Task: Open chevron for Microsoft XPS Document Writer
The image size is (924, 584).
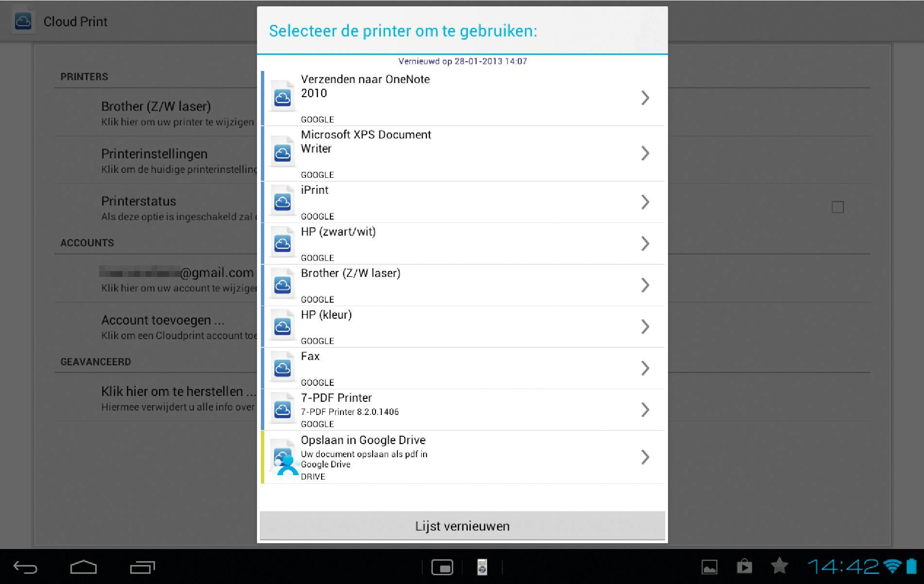Action: 645,154
